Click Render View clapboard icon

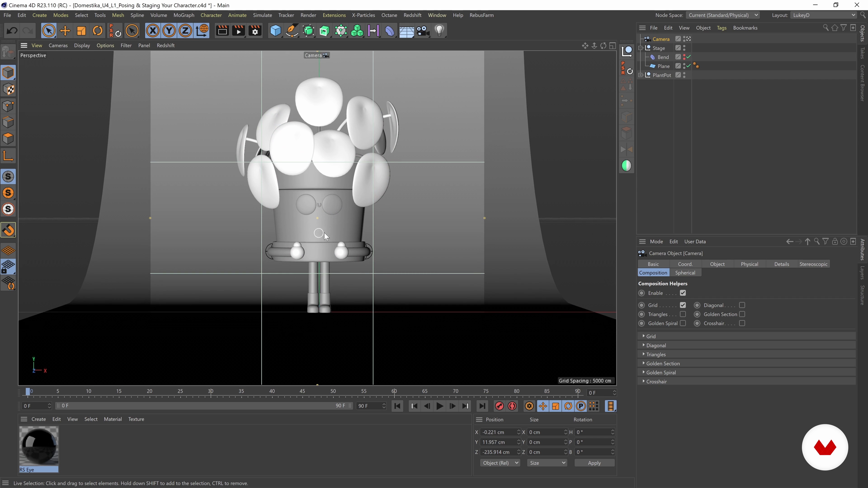tap(222, 31)
